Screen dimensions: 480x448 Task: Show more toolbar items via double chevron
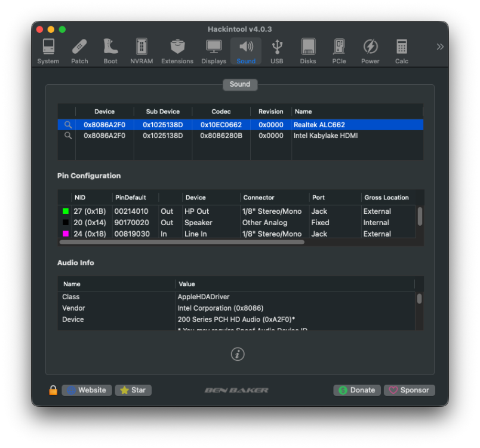click(440, 47)
